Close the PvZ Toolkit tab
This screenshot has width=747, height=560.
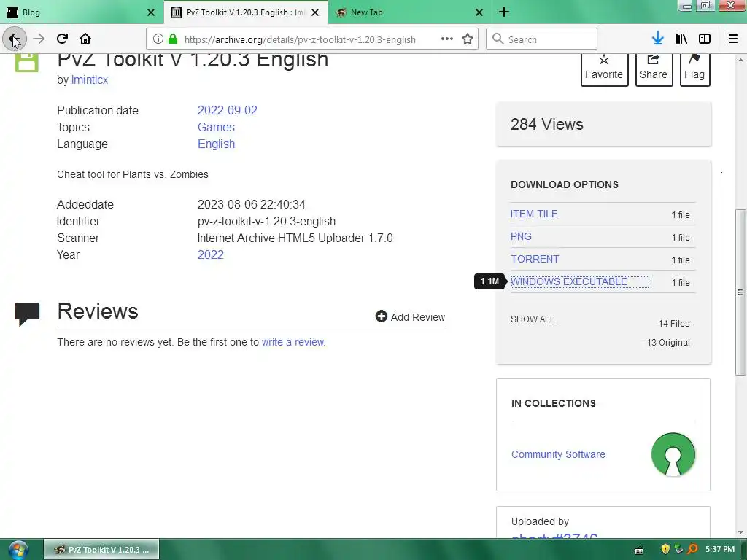(315, 12)
